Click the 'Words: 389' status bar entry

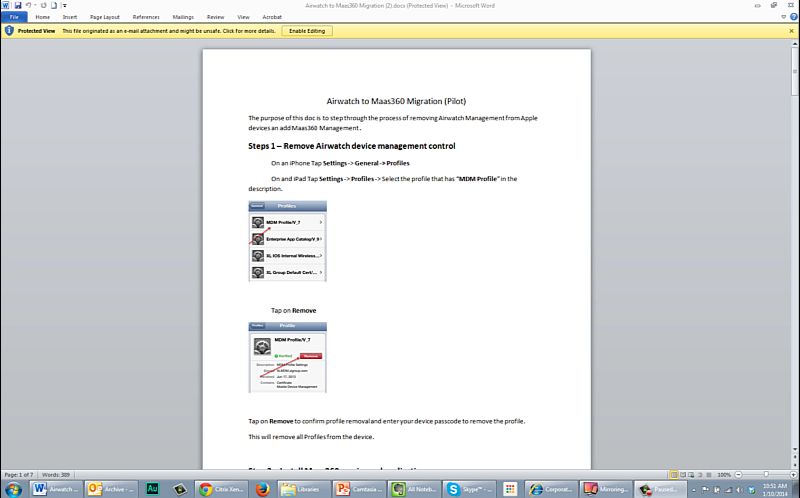coord(56,475)
